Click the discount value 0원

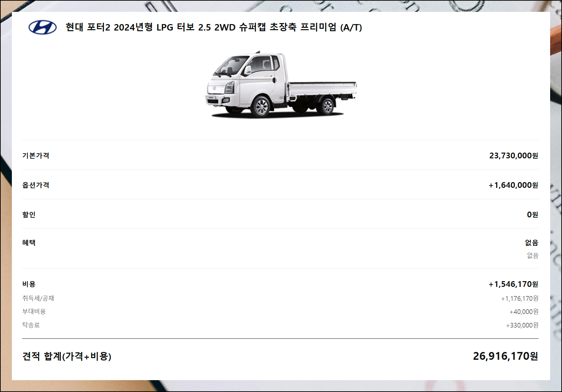(533, 215)
